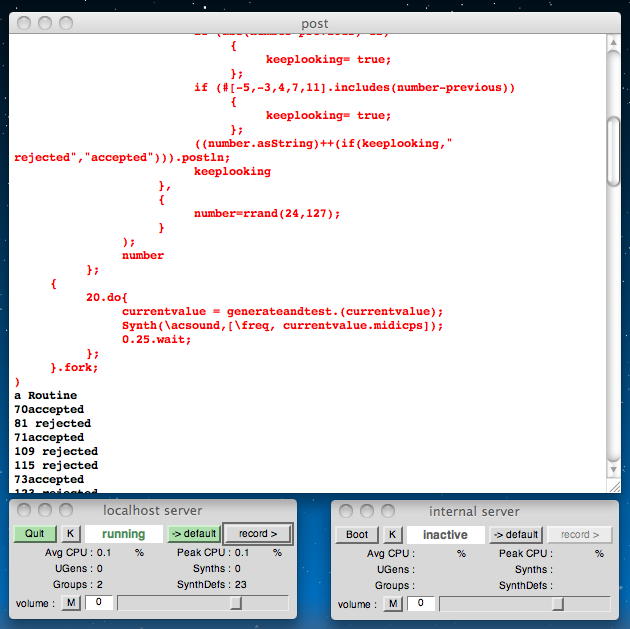Click the 'localhost server' window title
630x629 pixels.
[152, 510]
